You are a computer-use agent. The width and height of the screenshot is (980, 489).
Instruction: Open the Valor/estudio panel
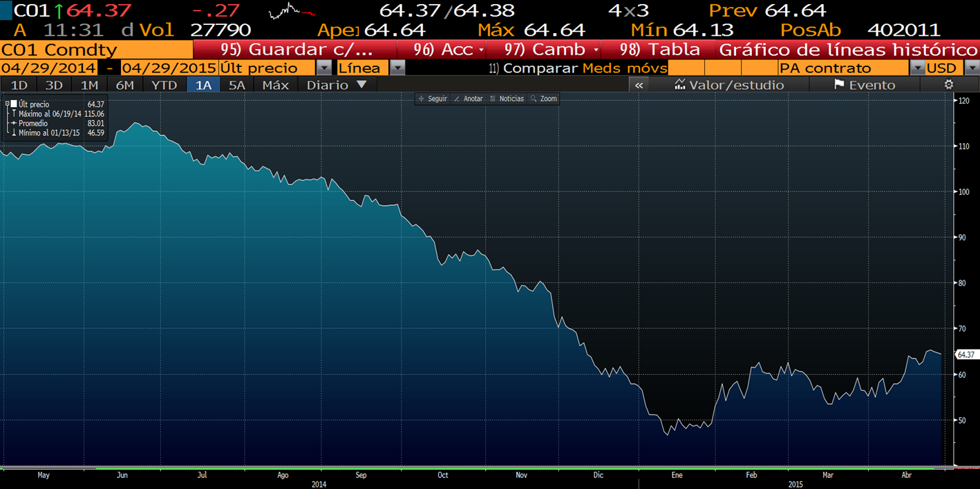click(x=728, y=85)
